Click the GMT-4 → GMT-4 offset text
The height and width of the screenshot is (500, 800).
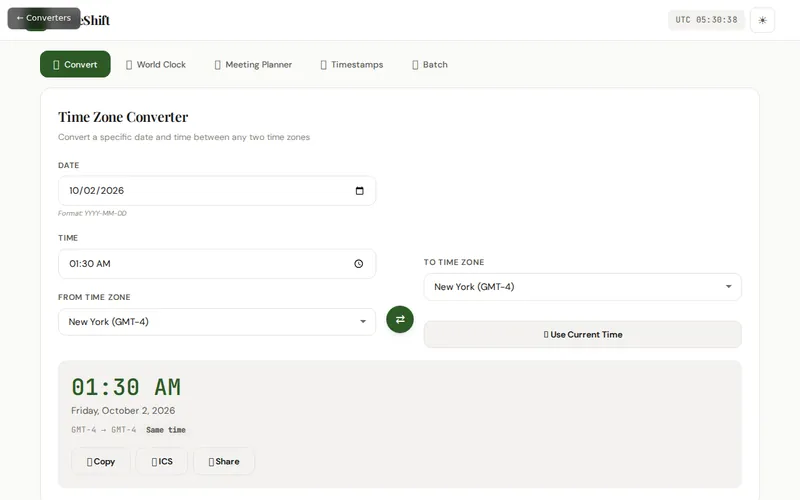coord(104,430)
